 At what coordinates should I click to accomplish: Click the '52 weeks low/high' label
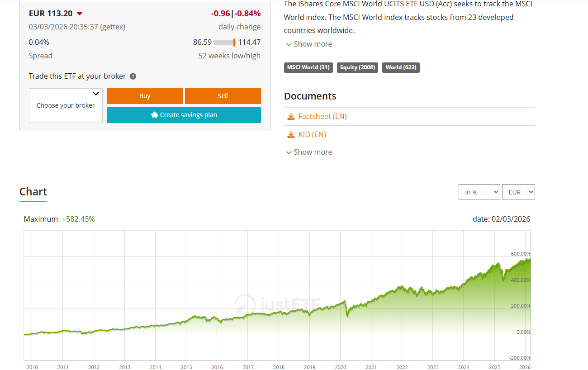229,56
